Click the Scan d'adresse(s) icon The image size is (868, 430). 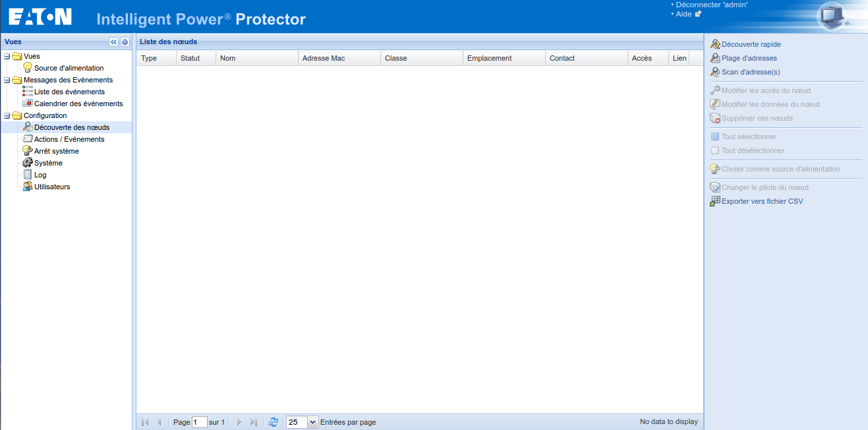pos(715,72)
